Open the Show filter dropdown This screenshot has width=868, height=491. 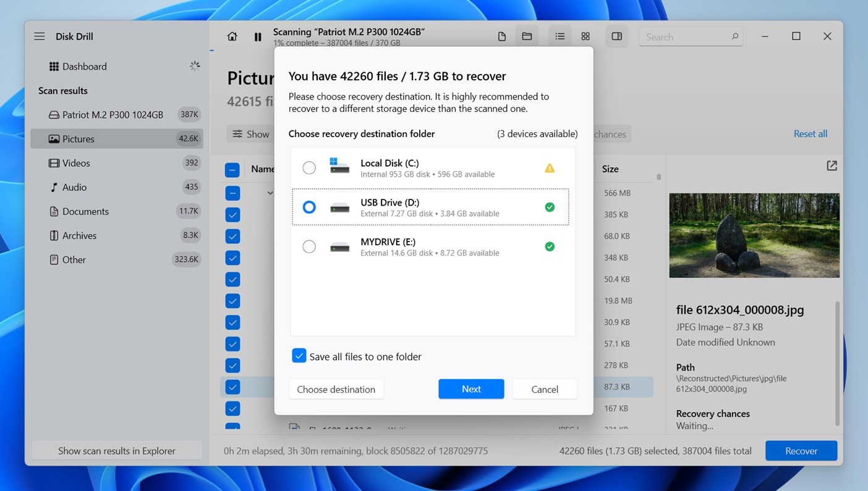pyautogui.click(x=250, y=134)
